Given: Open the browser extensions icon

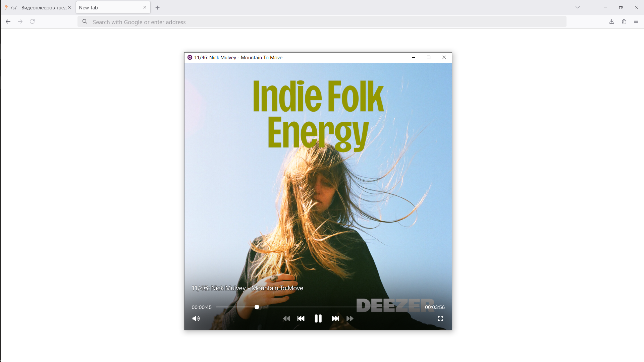Looking at the screenshot, I should click(624, 21).
